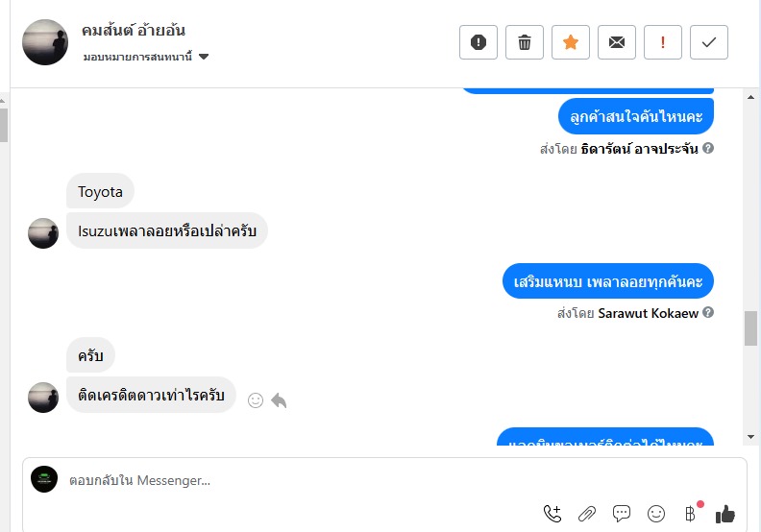Viewport: 761px width, 532px height.
Task: Send a thumbs up like
Action: coord(725,514)
